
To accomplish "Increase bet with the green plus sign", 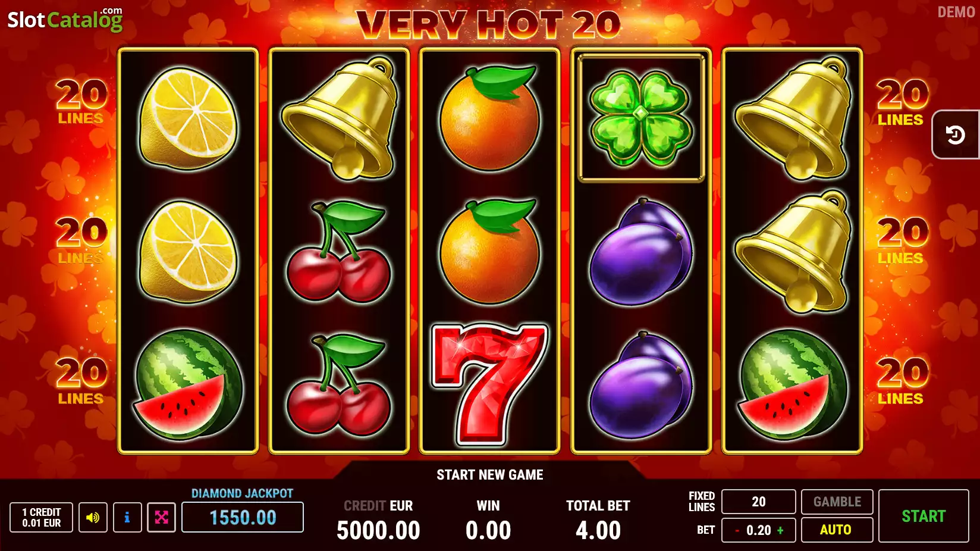I will click(x=780, y=530).
